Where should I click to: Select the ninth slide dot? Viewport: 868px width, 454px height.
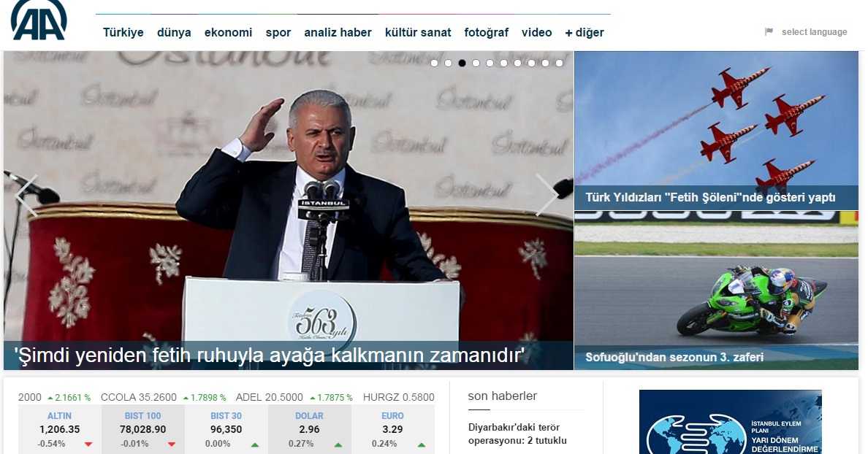pyautogui.click(x=545, y=63)
